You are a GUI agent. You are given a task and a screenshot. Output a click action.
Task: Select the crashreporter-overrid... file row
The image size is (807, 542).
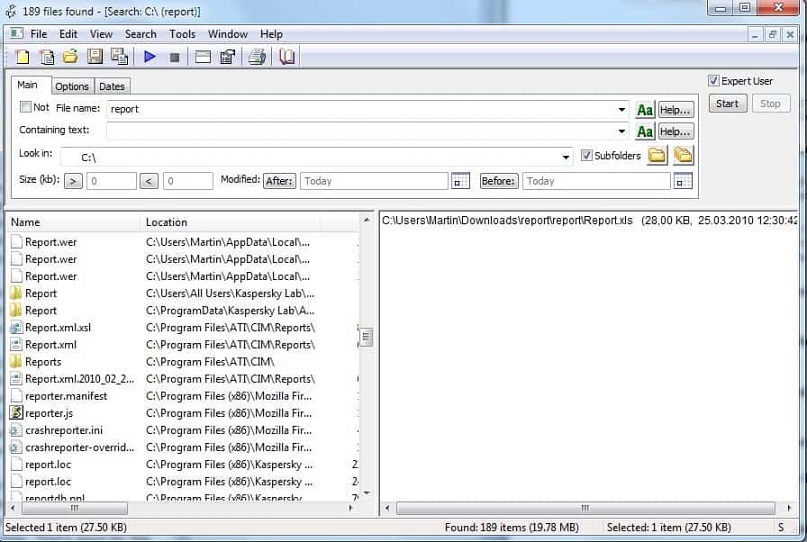[x=183, y=447]
